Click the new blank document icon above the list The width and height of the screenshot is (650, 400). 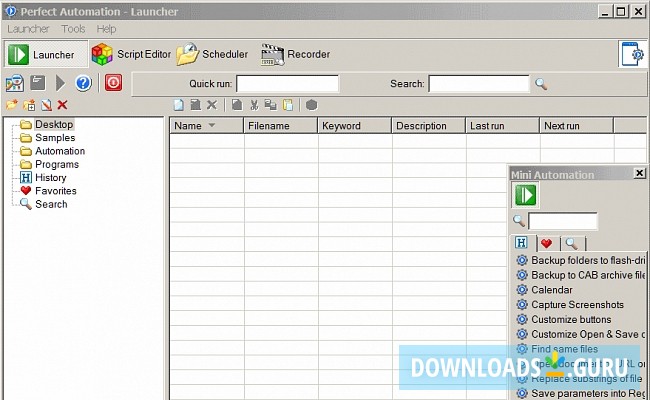179,105
